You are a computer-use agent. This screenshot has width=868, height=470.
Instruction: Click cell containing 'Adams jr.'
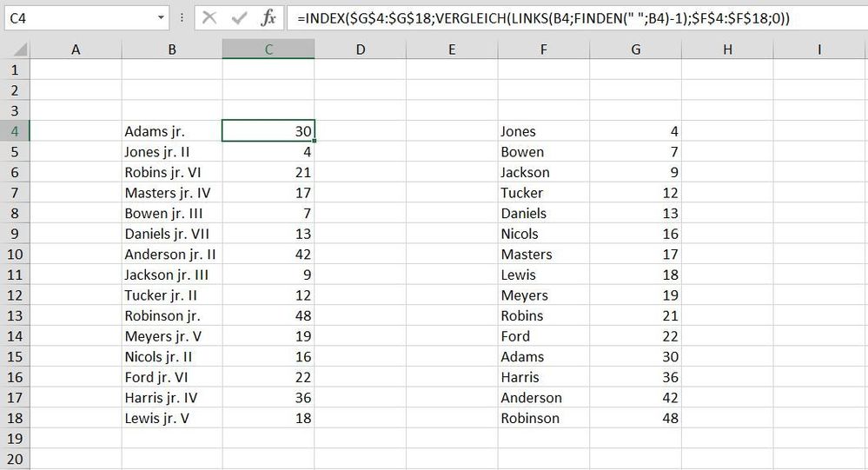pos(172,131)
